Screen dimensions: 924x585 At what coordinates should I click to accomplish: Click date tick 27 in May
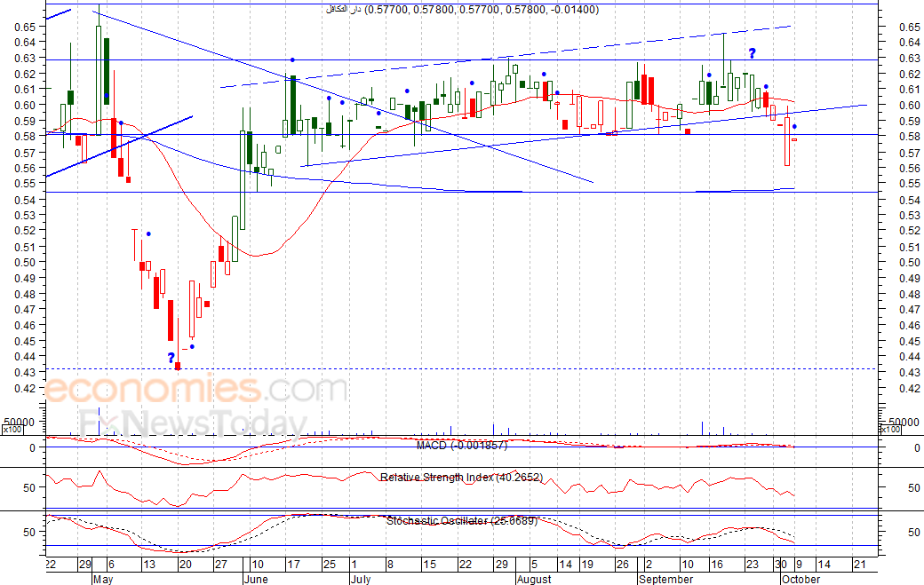(220, 565)
